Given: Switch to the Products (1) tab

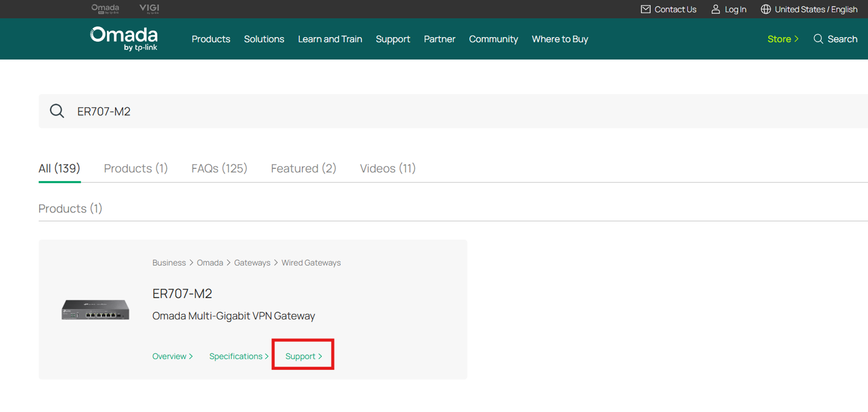Looking at the screenshot, I should (136, 168).
